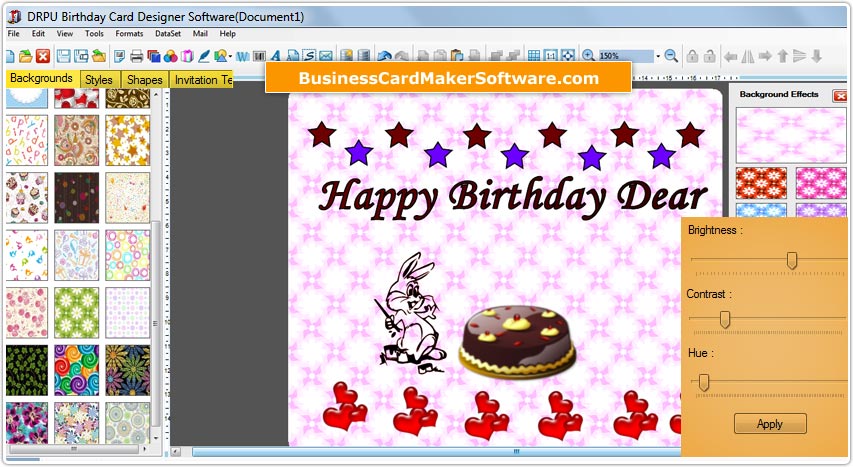Select the green daisy background thumbnail

[x=77, y=313]
